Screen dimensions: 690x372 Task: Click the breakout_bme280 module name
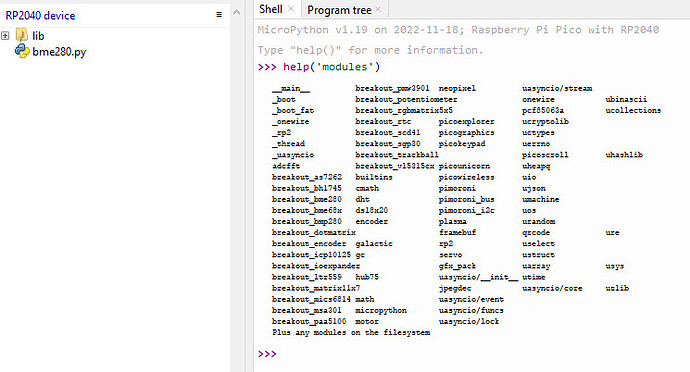(x=307, y=199)
